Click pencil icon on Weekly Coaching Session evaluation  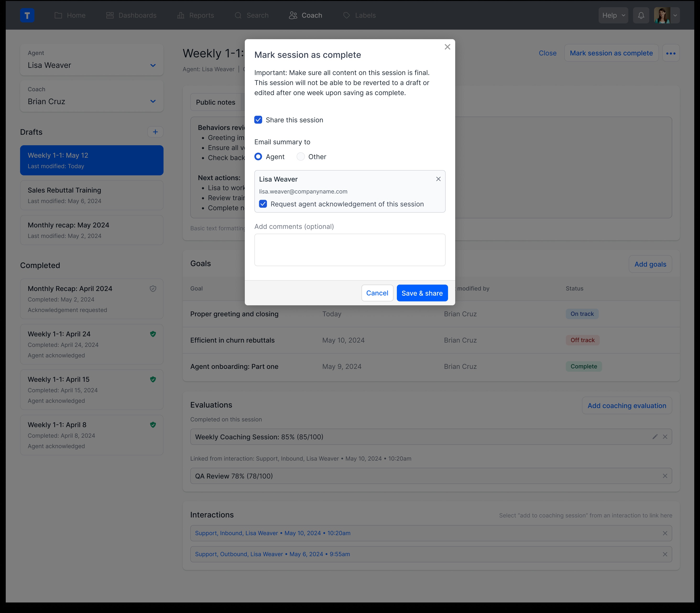point(655,437)
